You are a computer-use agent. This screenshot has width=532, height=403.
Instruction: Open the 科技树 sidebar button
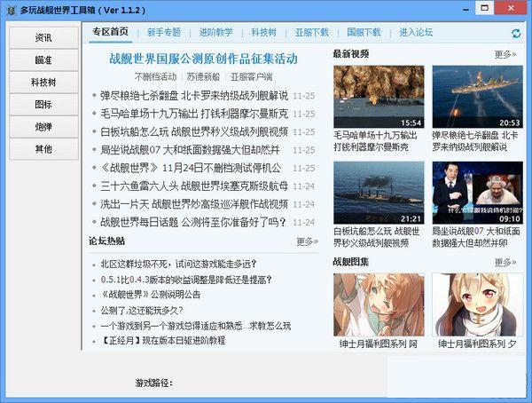(43, 83)
